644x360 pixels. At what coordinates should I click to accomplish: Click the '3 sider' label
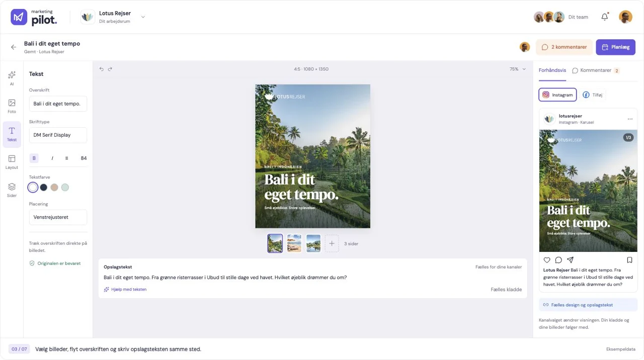point(351,244)
